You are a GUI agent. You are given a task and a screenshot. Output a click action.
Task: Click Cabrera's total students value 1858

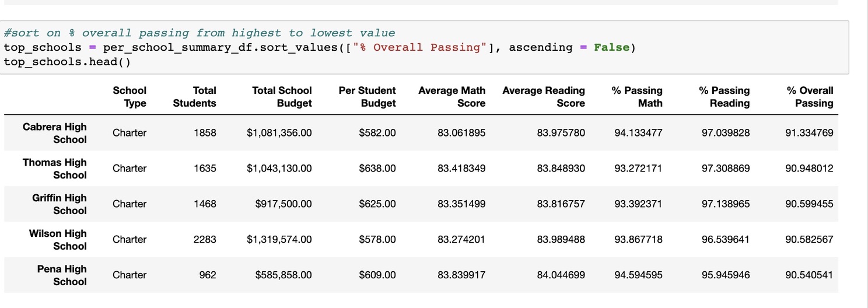[x=205, y=133]
